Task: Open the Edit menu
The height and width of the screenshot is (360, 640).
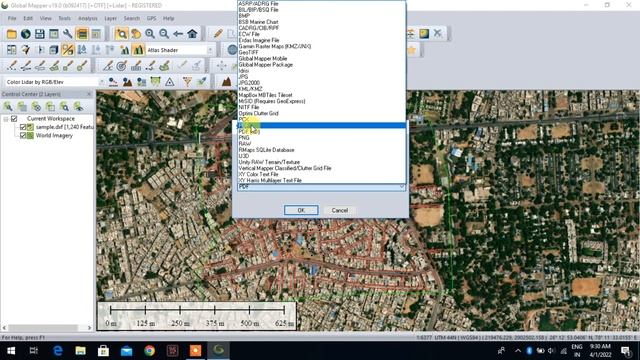Action: click(28, 18)
